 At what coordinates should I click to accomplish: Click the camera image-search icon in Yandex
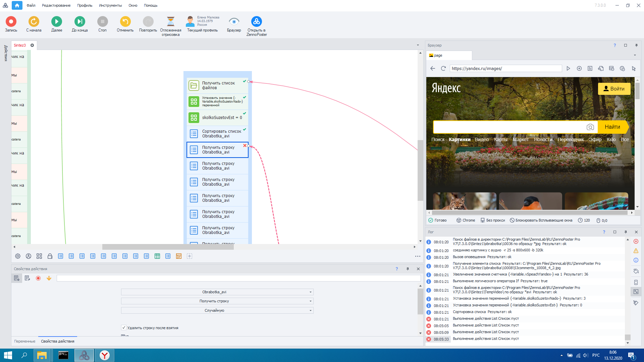590,127
